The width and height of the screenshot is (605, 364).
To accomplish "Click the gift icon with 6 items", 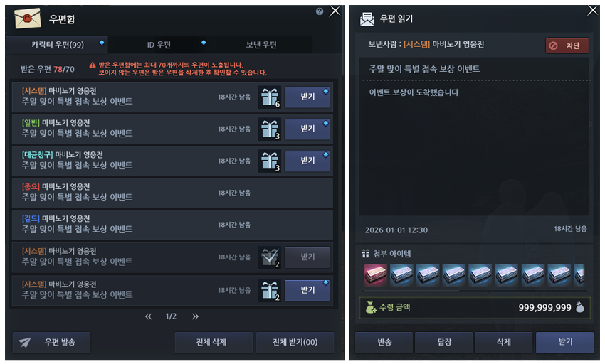I will pyautogui.click(x=269, y=97).
